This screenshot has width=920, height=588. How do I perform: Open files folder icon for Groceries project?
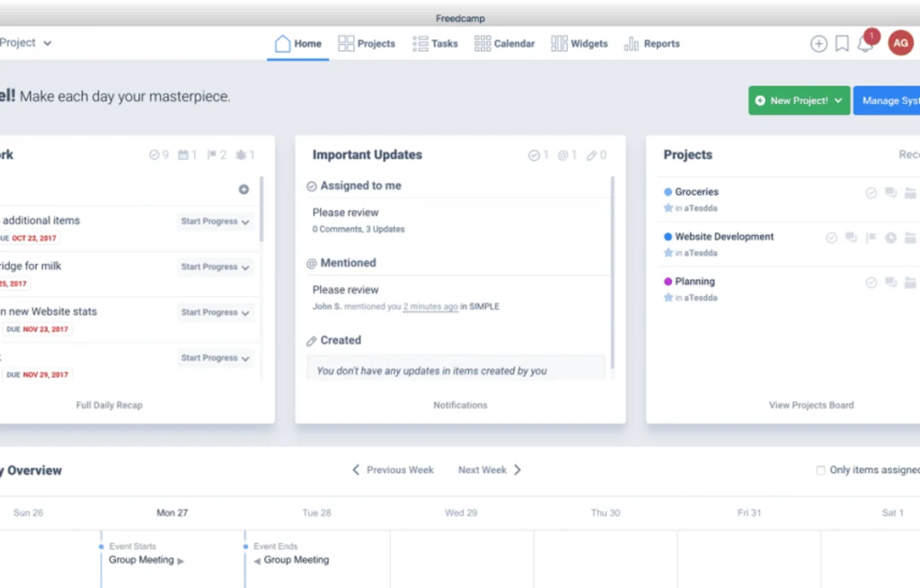[x=910, y=192]
